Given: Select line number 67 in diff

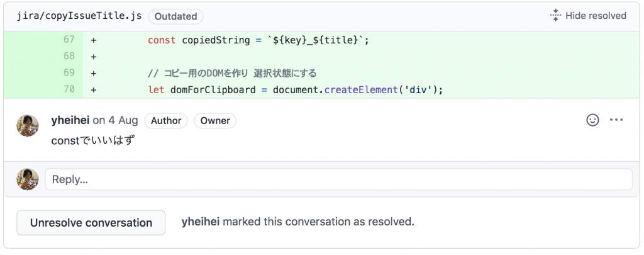Looking at the screenshot, I should coord(69,40).
